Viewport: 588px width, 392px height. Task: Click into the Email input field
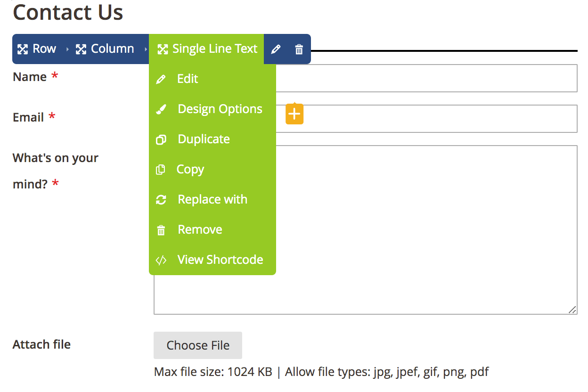point(365,119)
